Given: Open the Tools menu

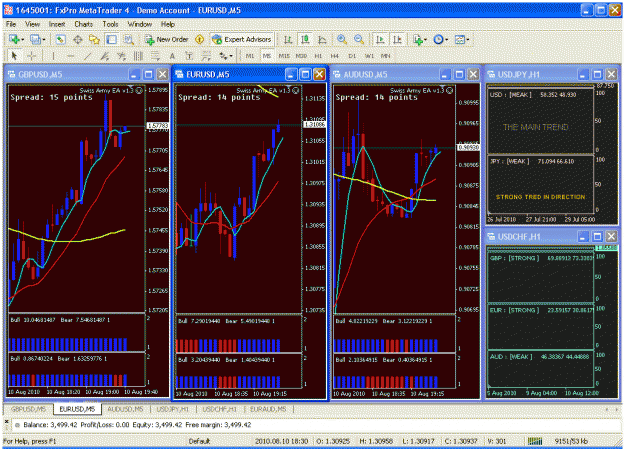Looking at the screenshot, I should pos(110,24).
